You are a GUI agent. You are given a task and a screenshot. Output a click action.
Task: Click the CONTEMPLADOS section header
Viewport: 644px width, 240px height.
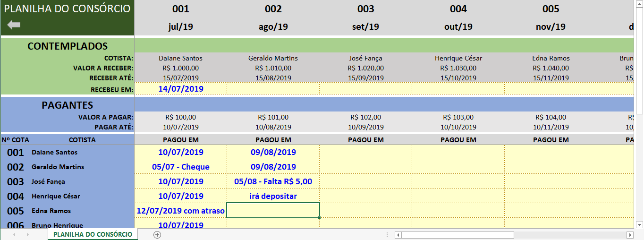(x=68, y=46)
